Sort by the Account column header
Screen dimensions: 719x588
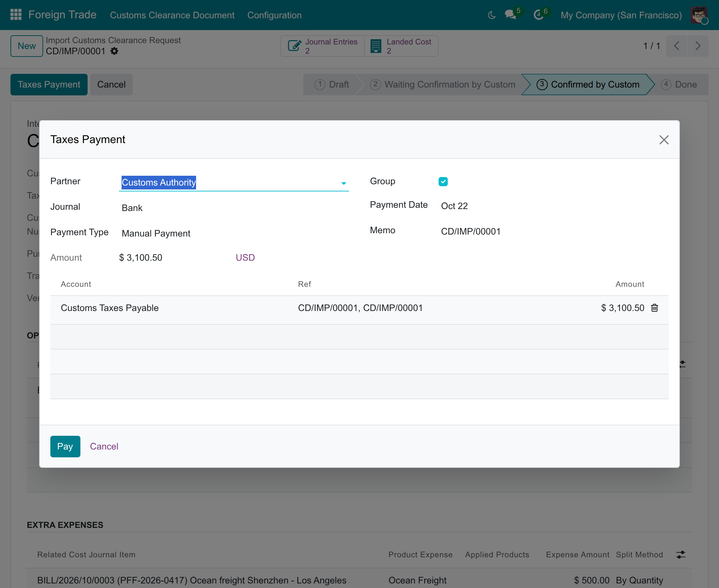[76, 284]
